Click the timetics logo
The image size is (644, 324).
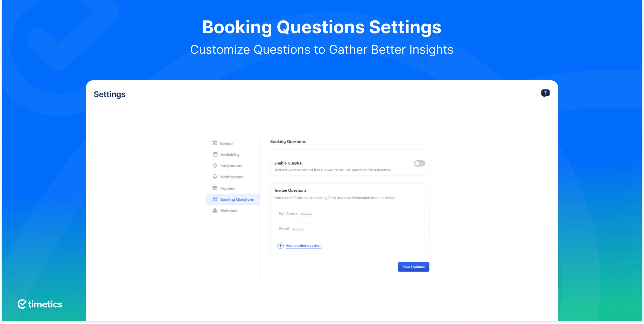point(40,304)
